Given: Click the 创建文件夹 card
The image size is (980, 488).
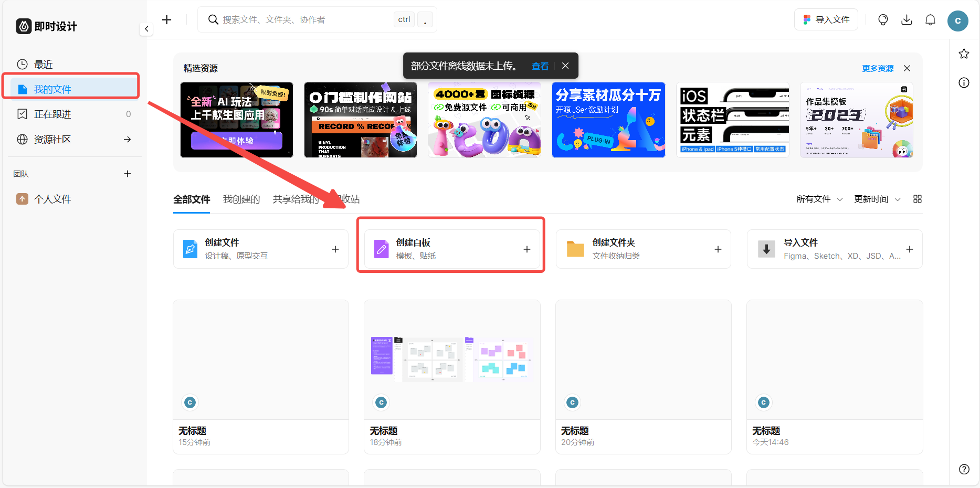Looking at the screenshot, I should pos(644,249).
